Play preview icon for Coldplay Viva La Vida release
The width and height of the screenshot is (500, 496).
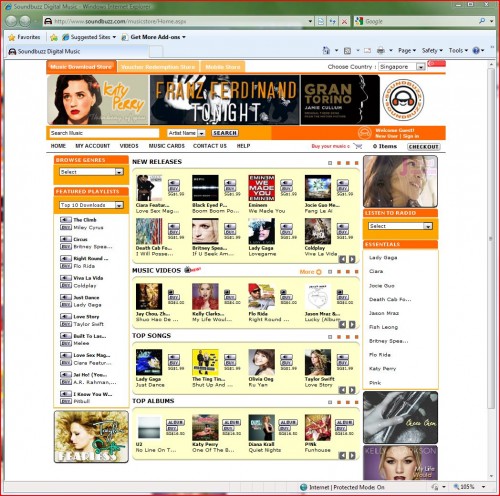click(x=343, y=226)
